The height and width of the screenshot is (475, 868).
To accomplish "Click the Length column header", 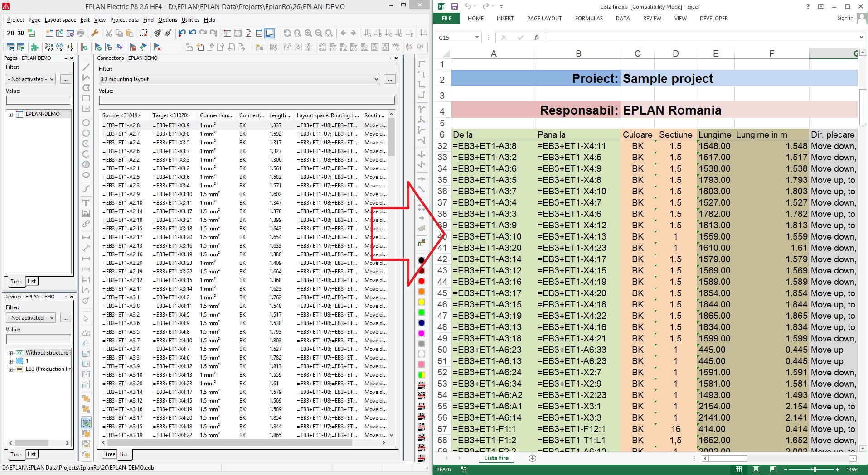I will tap(280, 115).
